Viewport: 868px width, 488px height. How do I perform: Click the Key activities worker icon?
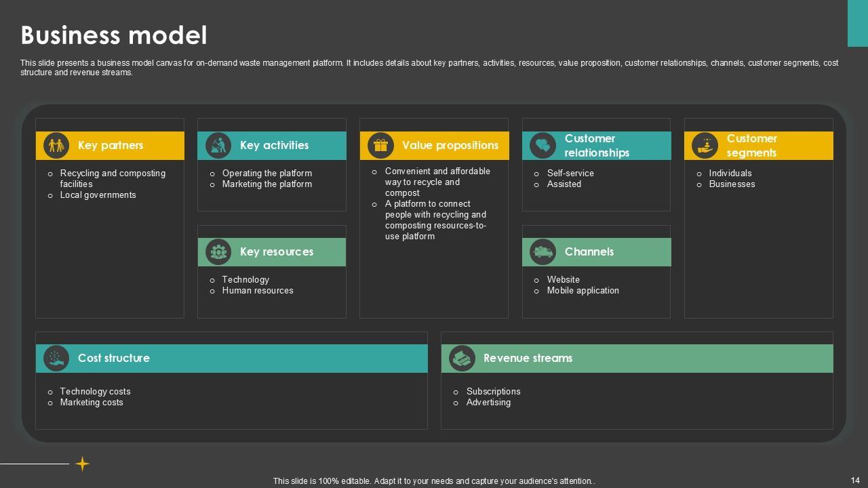(x=218, y=146)
